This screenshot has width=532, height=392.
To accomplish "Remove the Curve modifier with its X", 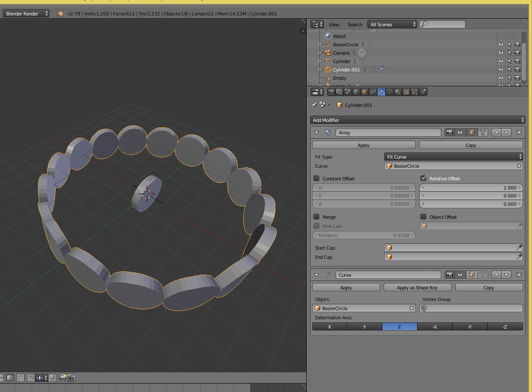I will (519, 275).
